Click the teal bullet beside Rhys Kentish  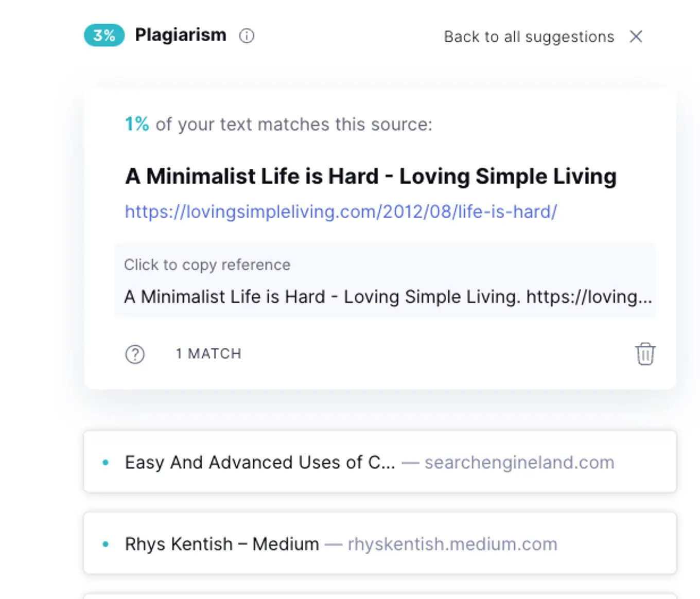(x=106, y=544)
